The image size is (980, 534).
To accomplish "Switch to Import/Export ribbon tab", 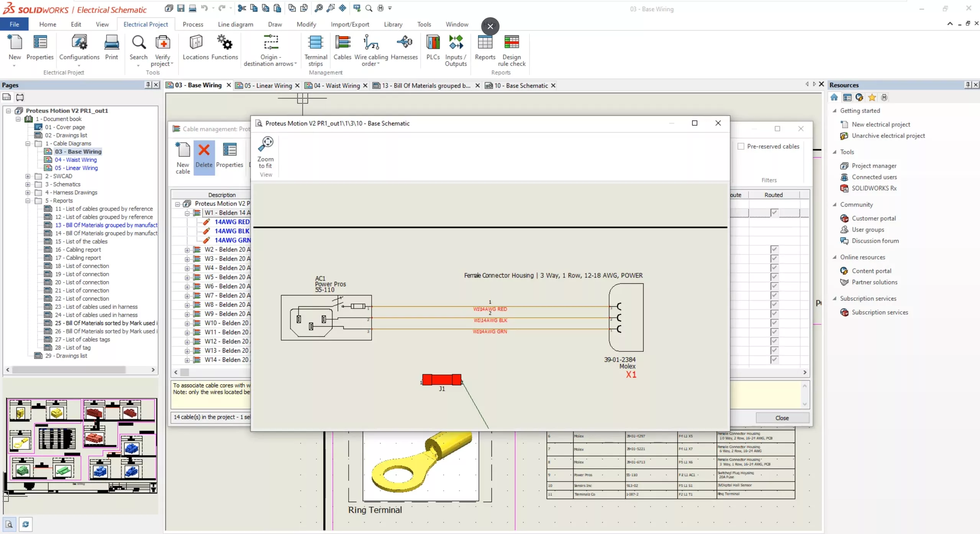I will pos(350,24).
